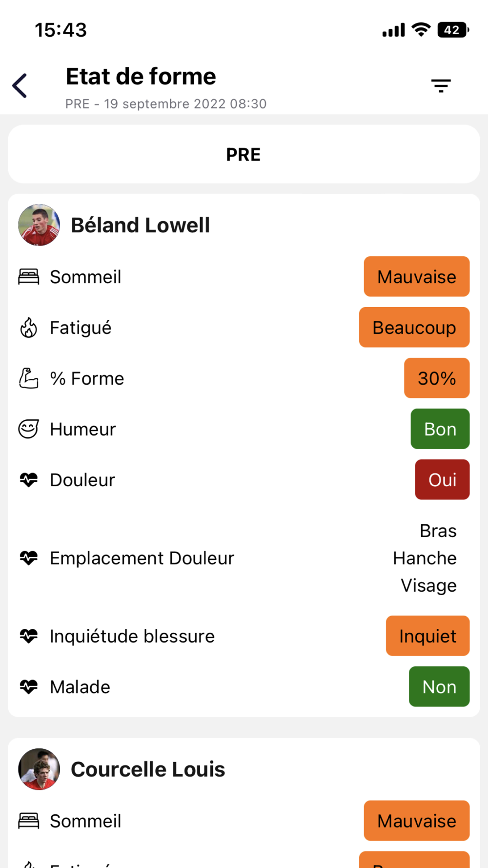
Task: Open Béland Lowell's profile photo
Action: pyautogui.click(x=39, y=225)
